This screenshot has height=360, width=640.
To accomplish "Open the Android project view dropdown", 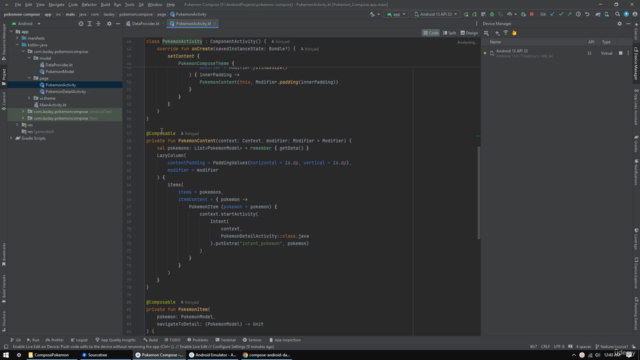I will coord(26,24).
